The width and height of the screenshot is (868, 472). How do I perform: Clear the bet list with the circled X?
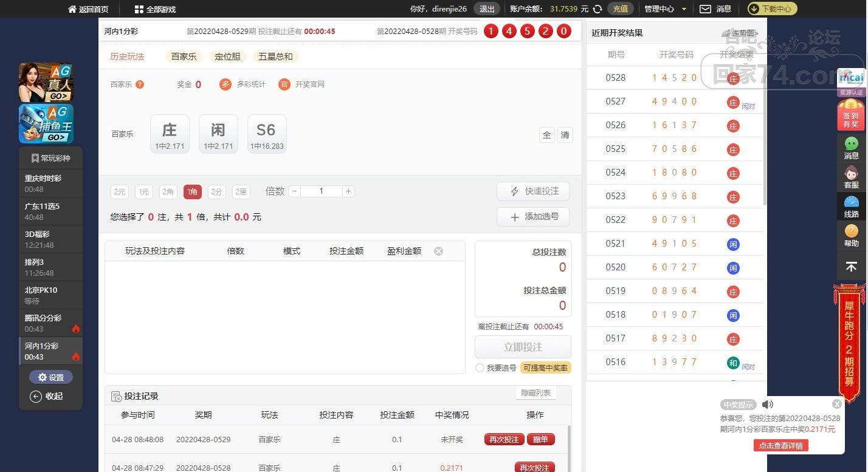point(438,251)
